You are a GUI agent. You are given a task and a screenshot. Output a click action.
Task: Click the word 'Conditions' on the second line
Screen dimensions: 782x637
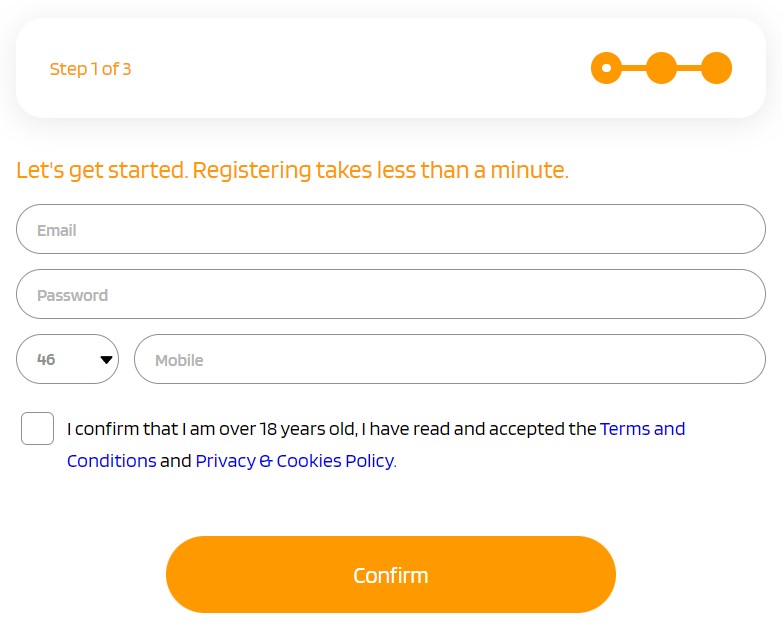click(x=111, y=461)
